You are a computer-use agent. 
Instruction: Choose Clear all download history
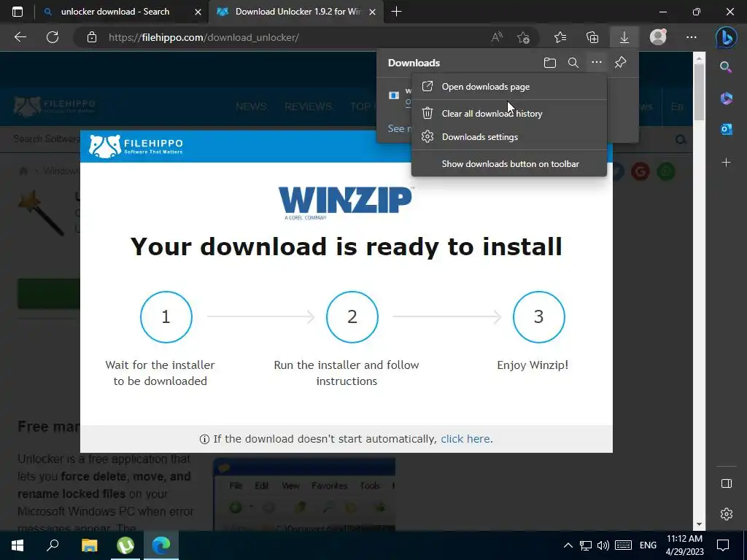pos(508,113)
